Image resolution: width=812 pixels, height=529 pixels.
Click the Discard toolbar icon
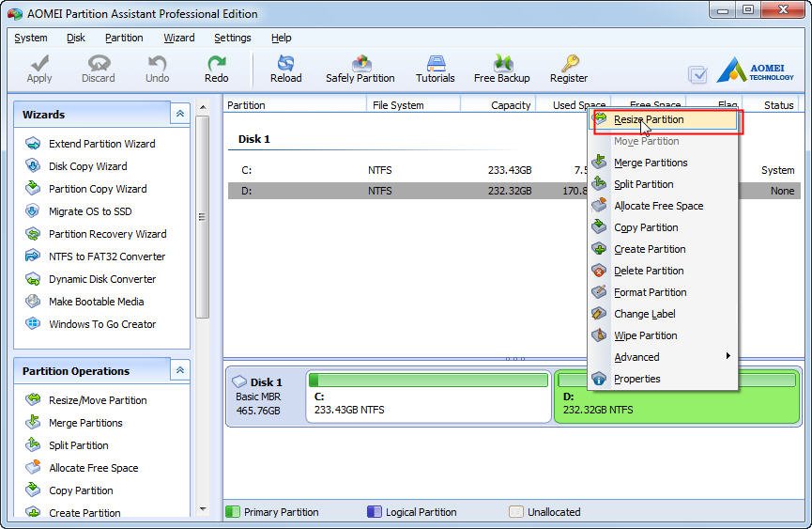pos(99,63)
